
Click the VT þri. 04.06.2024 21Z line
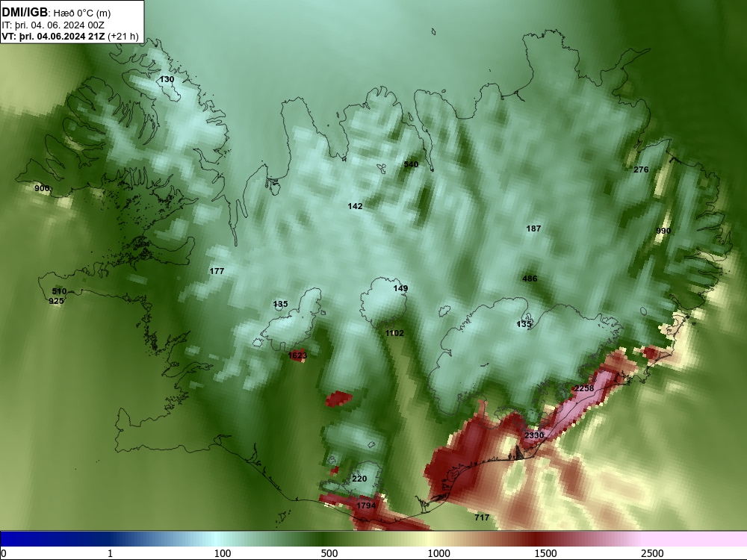point(70,37)
